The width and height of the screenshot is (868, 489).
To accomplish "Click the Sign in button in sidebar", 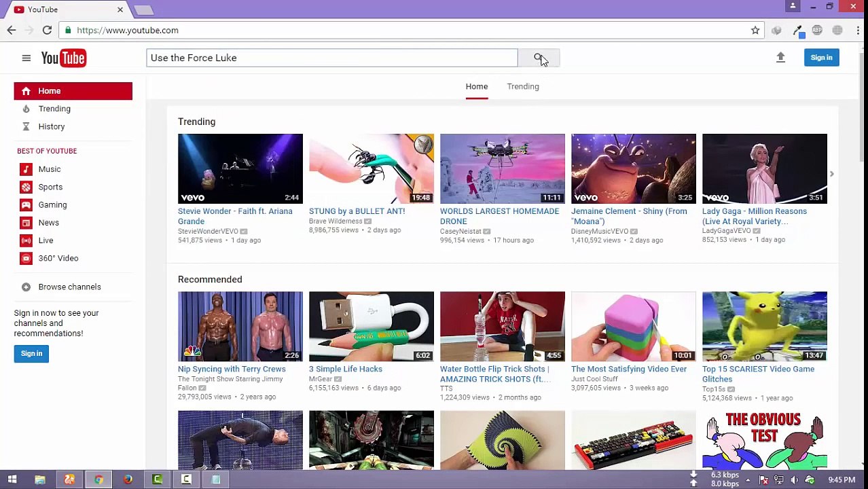I will tap(31, 353).
